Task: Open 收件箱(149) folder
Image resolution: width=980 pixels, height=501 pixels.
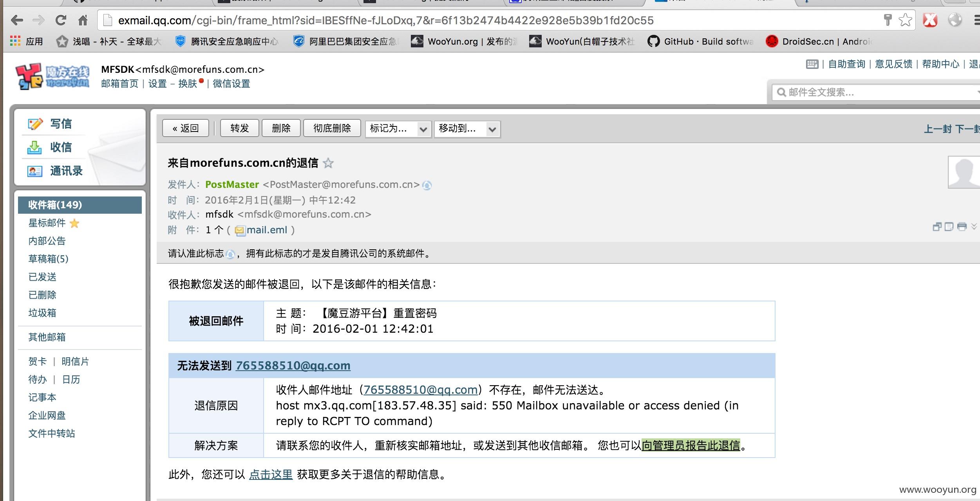Action: (x=80, y=205)
